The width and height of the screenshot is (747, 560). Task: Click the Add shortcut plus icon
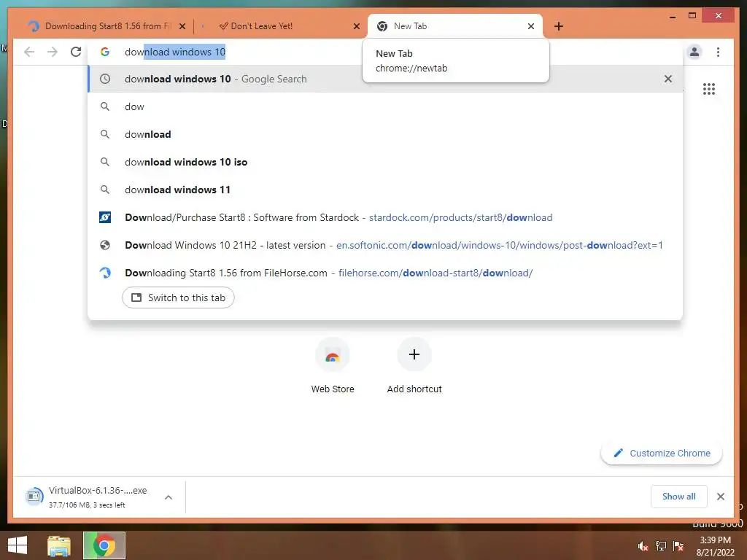414,354
